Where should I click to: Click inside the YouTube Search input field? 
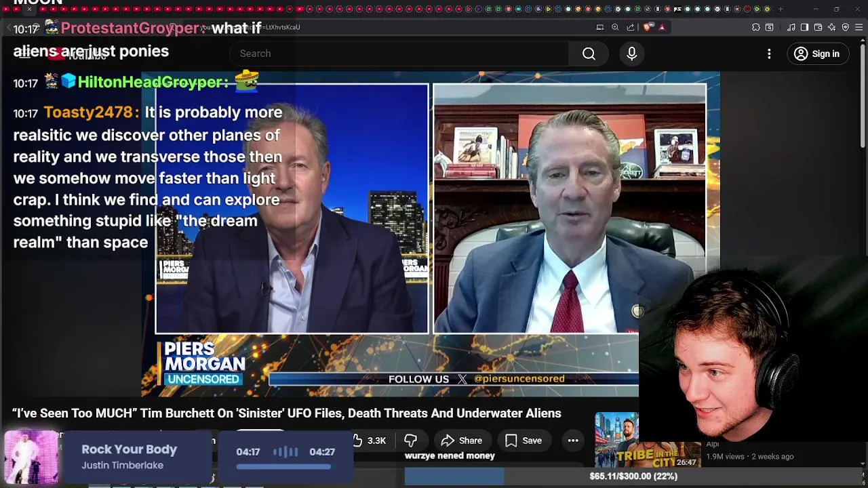(399, 54)
